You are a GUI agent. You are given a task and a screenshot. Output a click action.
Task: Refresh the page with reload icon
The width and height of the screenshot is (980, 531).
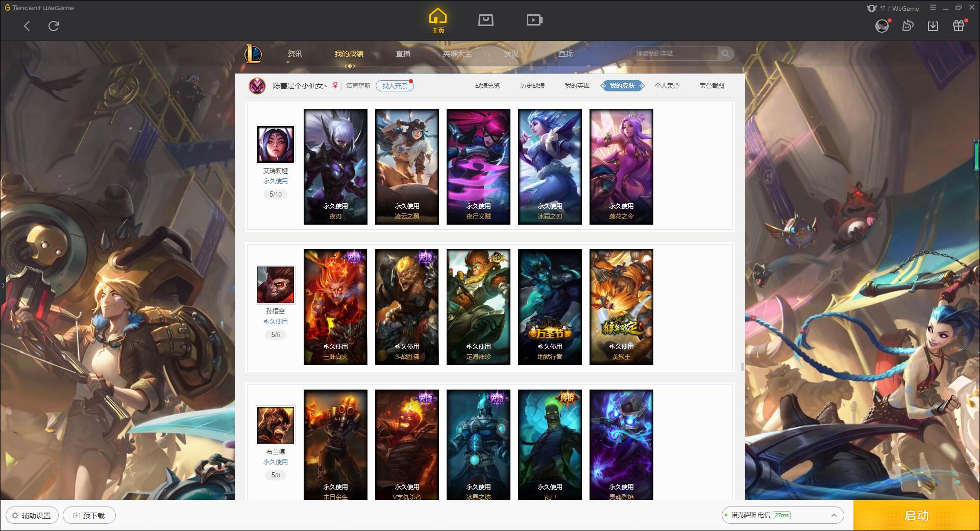pyautogui.click(x=54, y=26)
